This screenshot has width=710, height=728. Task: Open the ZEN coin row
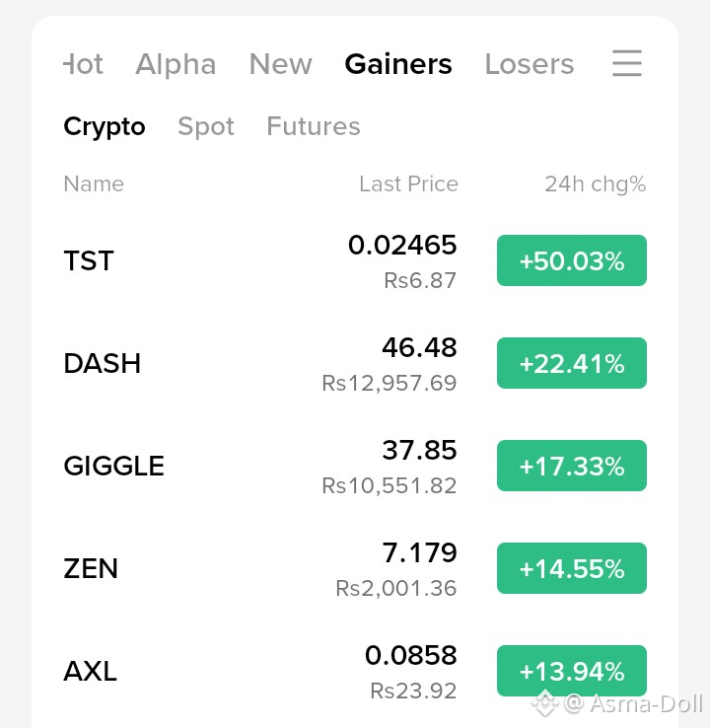[x=355, y=568]
